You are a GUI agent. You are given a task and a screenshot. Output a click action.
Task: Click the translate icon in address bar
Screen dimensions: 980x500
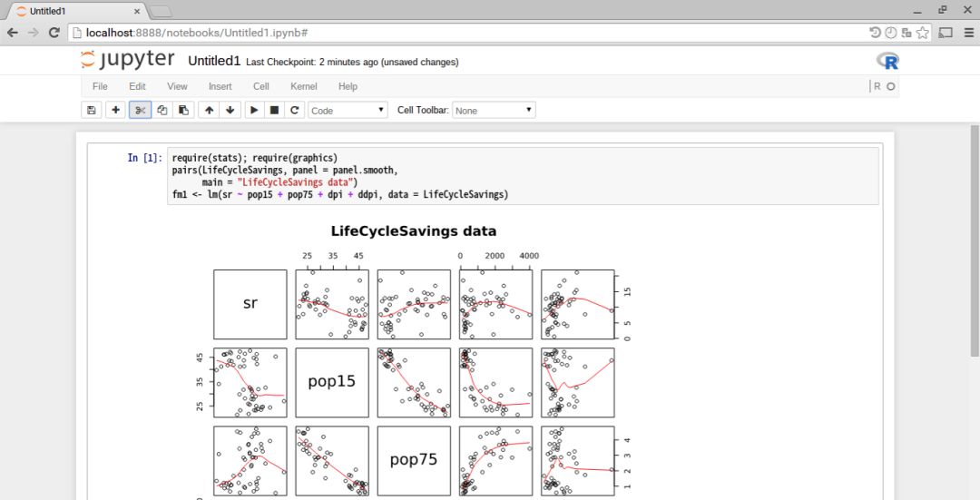(906, 33)
